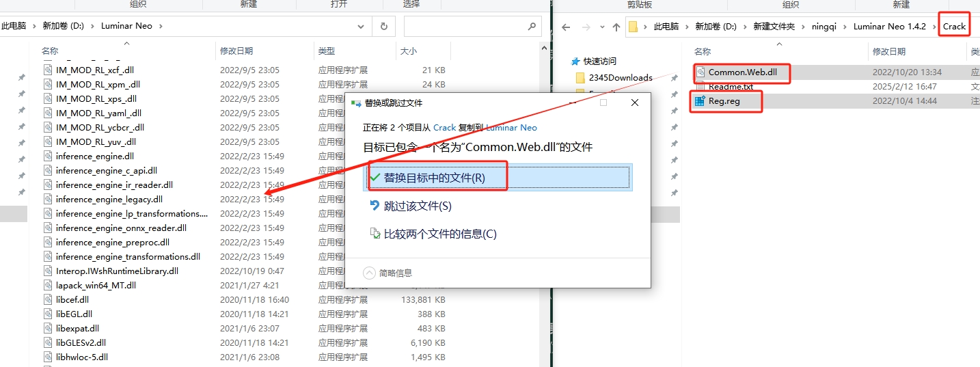Click Luminar Neo 1.4.2 breadcrumb segment
980x367 pixels.
click(890, 27)
